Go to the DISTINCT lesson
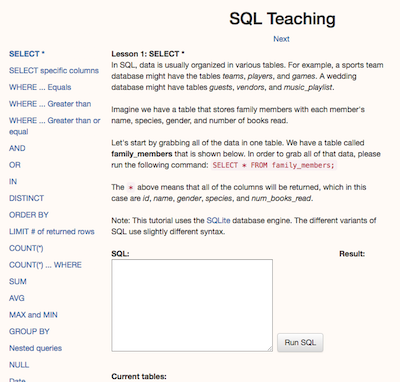 coord(26,198)
